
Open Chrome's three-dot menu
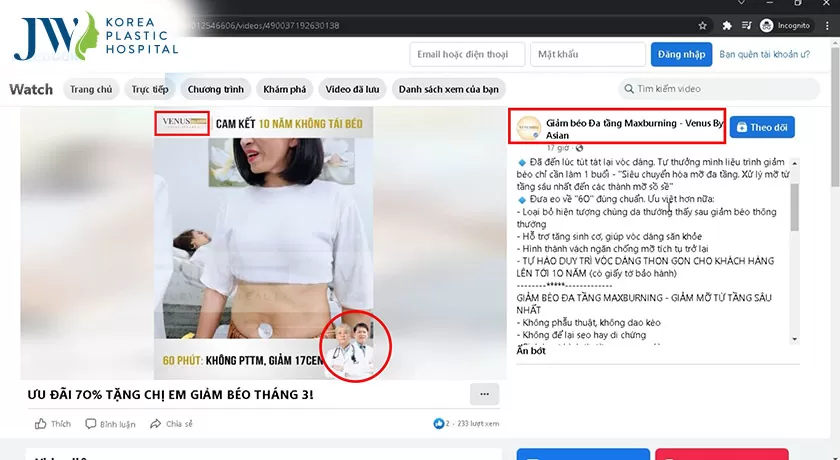[x=827, y=26]
